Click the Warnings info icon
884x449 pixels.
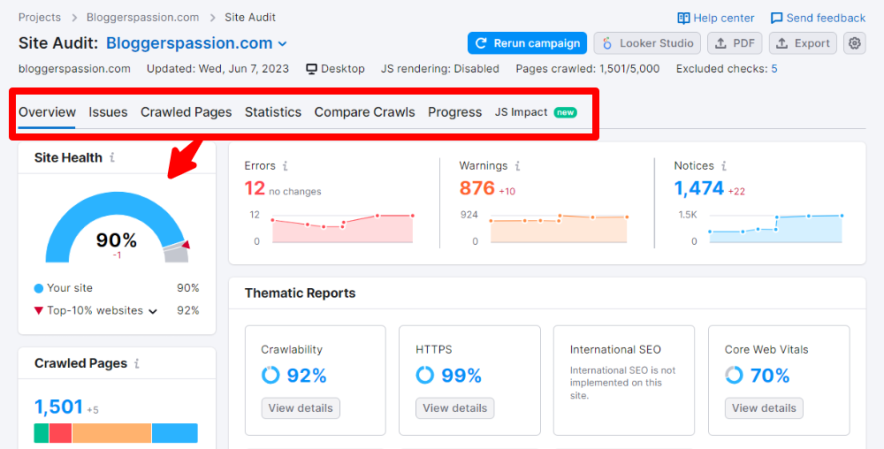(518, 166)
